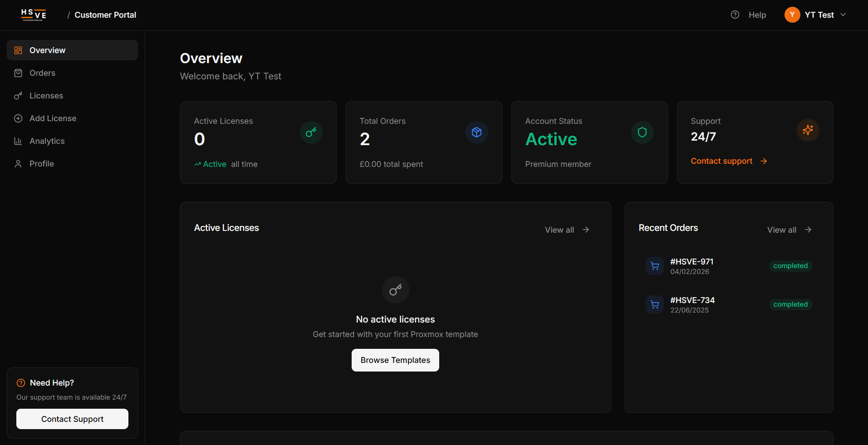Click the arrow next to Contact support
This screenshot has height=445, width=868.
[x=764, y=161]
